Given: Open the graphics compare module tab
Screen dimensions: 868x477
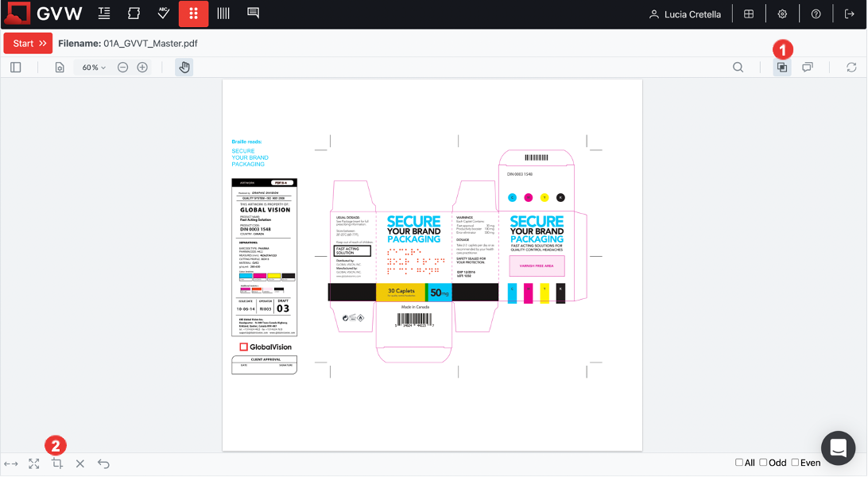Looking at the screenshot, I should click(134, 14).
